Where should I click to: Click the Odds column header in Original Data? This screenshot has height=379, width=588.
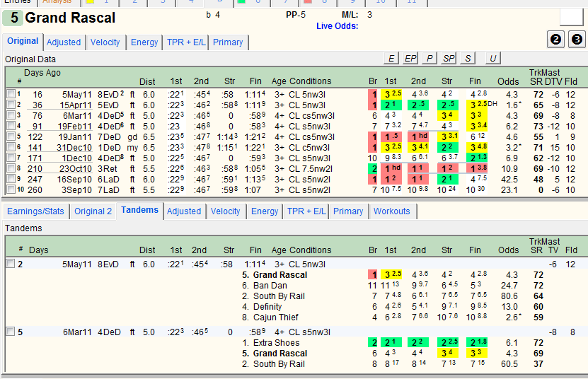coord(508,81)
